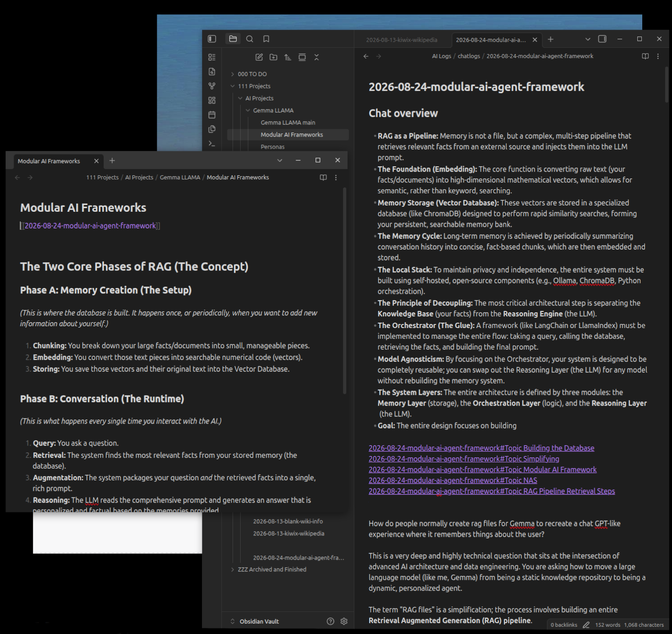The image size is (672, 634).
Task: Click the chatlogs breadcrumb
Action: 469,56
